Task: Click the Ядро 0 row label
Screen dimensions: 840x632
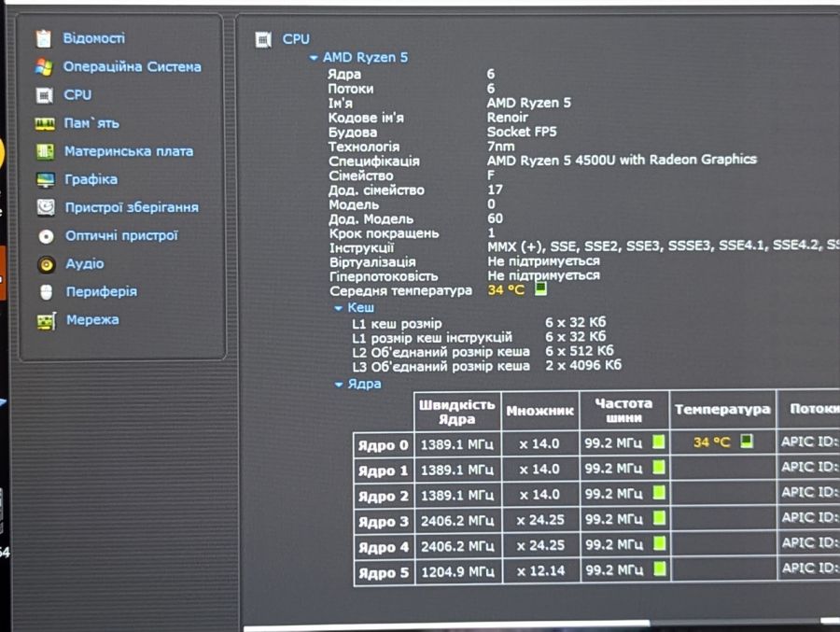Action: pyautogui.click(x=384, y=445)
